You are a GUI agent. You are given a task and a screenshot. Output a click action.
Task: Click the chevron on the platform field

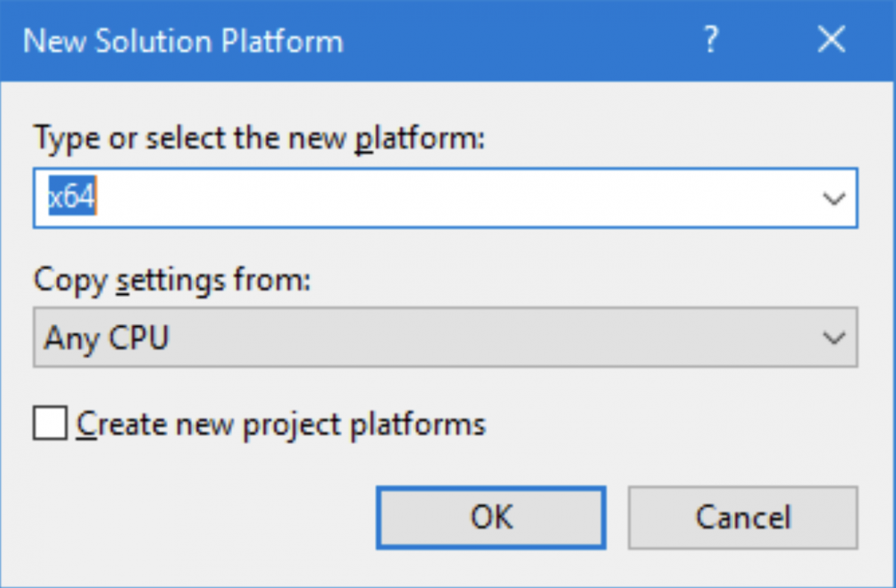(834, 197)
